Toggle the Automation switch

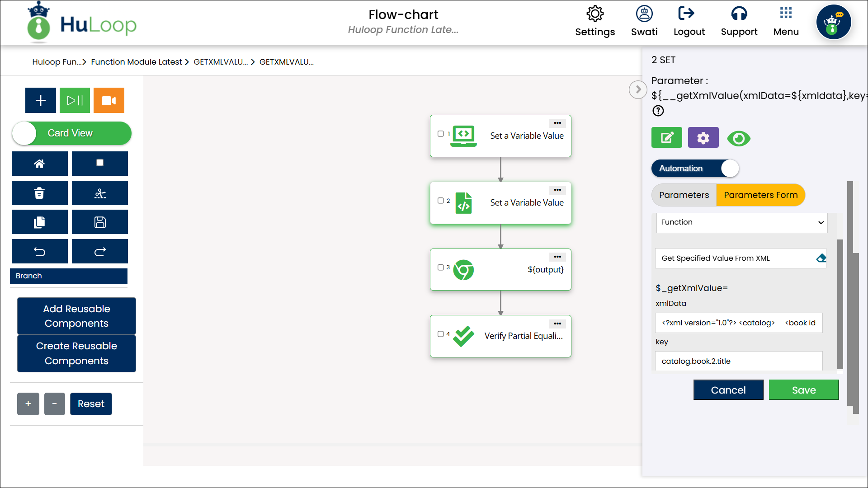695,169
